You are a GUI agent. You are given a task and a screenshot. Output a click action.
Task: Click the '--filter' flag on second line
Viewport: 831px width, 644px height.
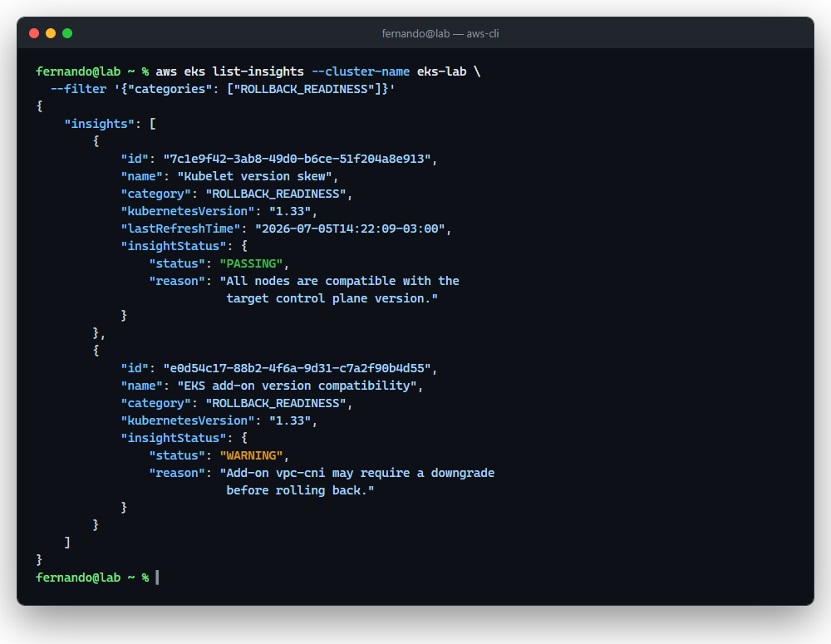78,89
